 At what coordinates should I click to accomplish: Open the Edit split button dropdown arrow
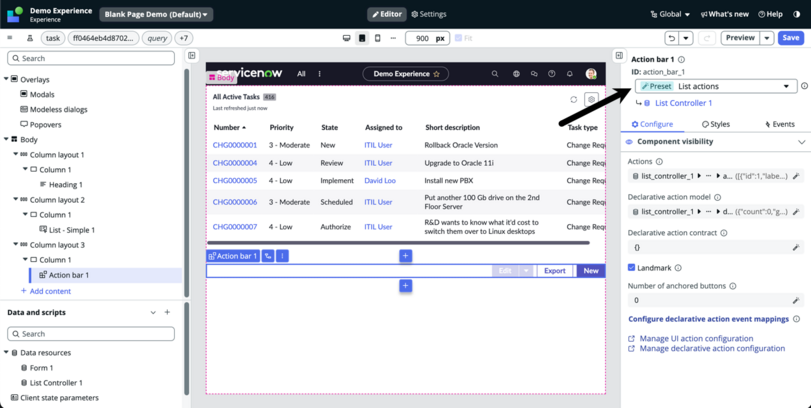tap(526, 270)
